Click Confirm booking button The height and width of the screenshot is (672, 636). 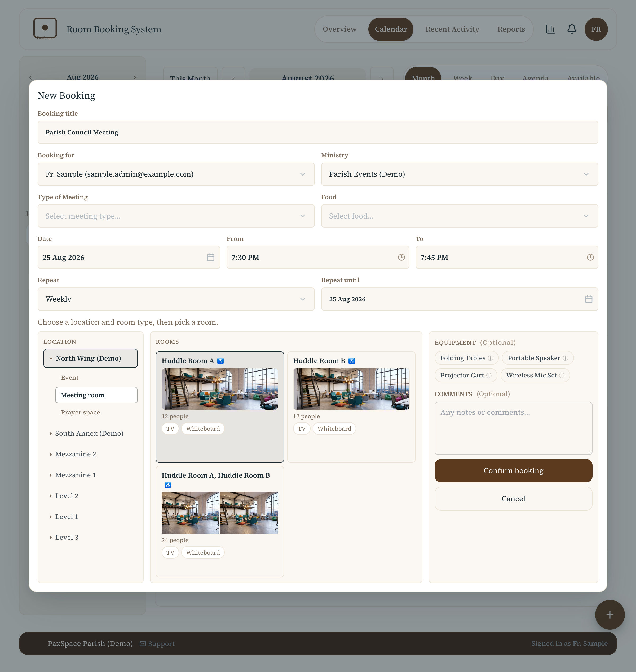pos(513,470)
